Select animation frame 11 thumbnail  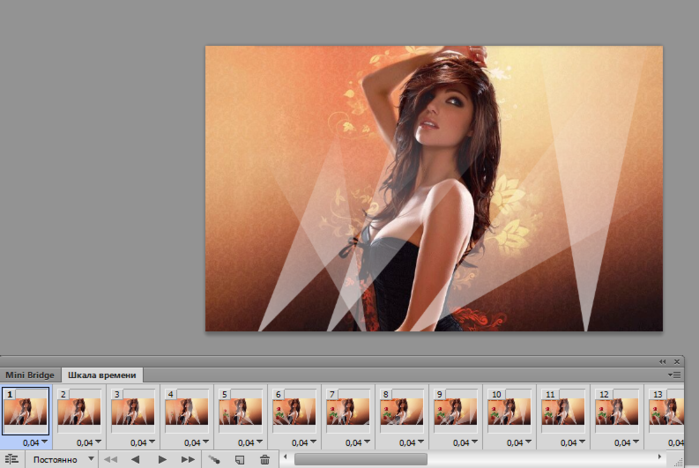[563, 411]
